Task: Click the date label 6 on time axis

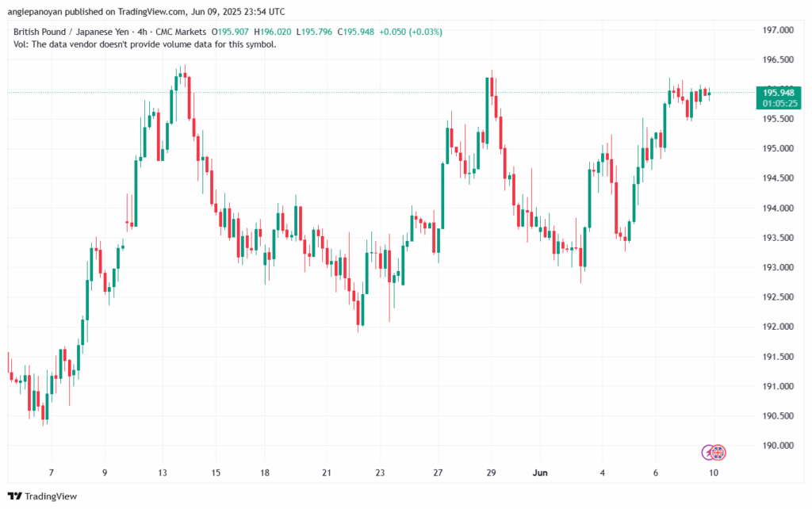Action: [x=656, y=473]
